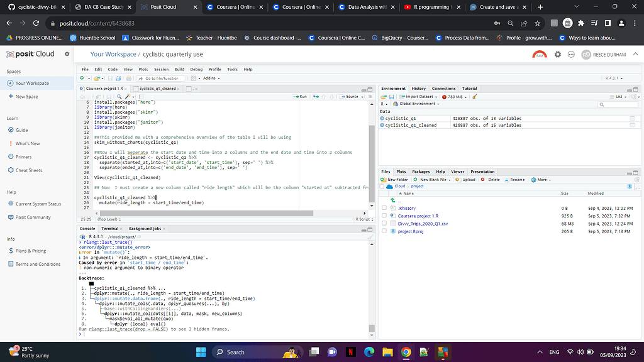Click the Re-run previous code icon
Screen dimensions: 644x362
pos(316,97)
